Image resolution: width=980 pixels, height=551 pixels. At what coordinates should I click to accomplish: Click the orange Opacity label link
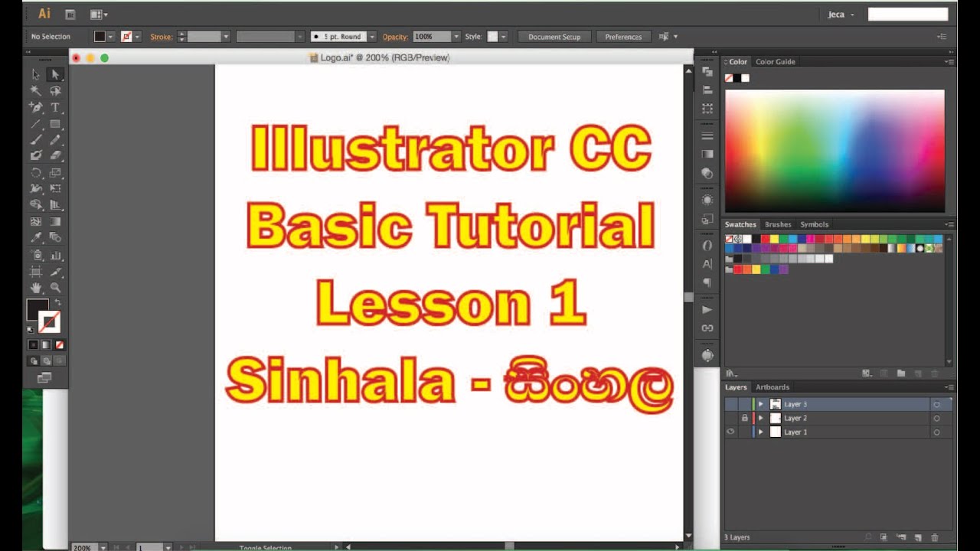click(395, 37)
